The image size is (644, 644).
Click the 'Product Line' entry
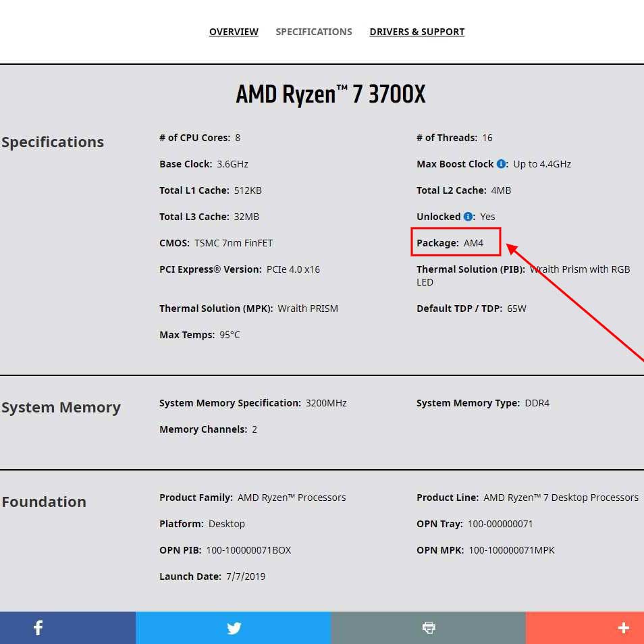point(527,498)
